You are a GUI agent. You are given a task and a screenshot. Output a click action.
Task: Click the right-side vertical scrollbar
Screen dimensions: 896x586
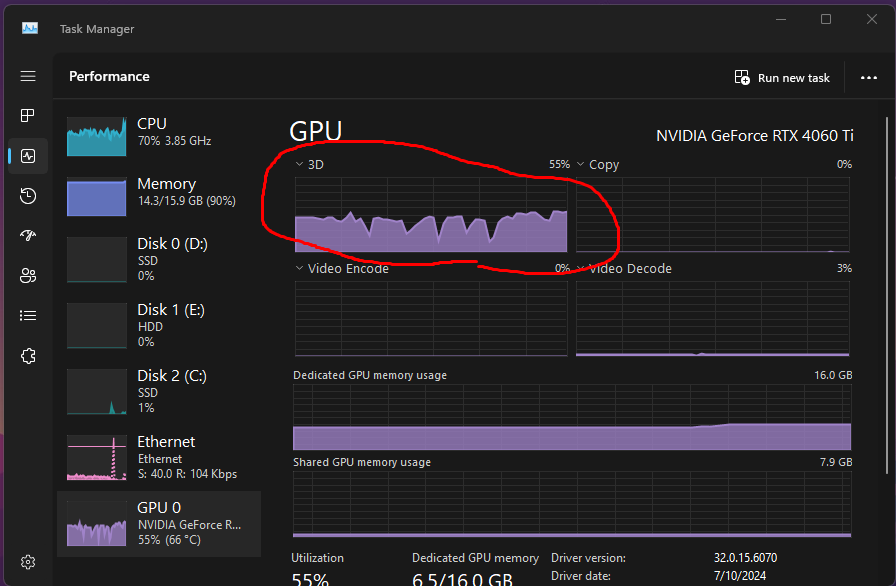[887, 297]
